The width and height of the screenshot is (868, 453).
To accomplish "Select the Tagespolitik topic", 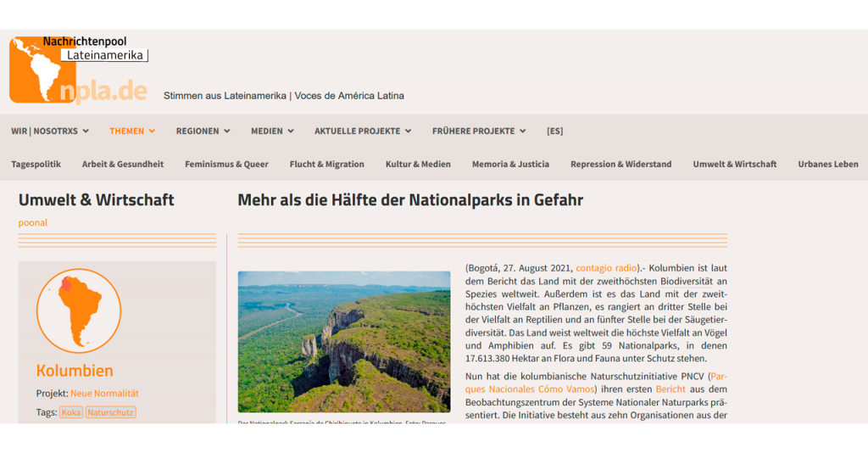I will pyautogui.click(x=36, y=164).
